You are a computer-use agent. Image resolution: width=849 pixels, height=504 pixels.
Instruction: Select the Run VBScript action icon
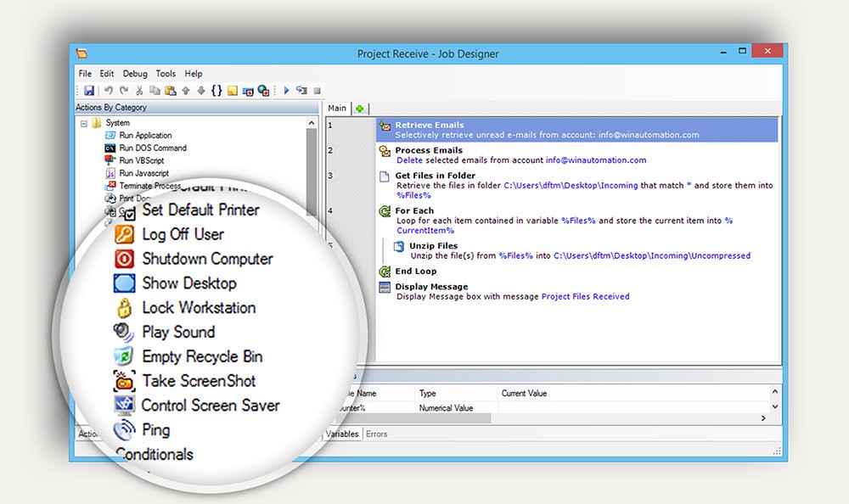coord(110,160)
